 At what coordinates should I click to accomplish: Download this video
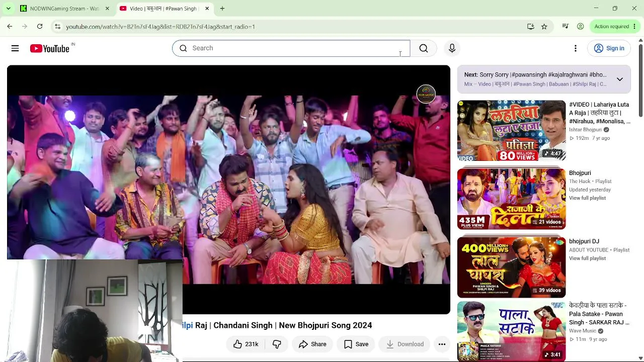pyautogui.click(x=405, y=344)
